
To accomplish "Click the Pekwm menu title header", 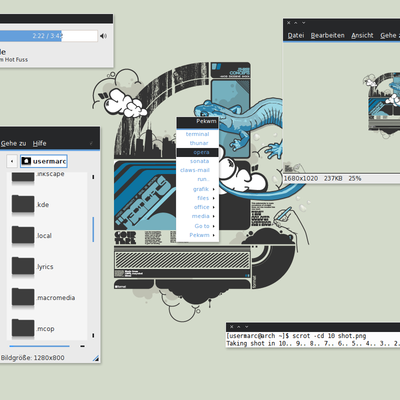I will pos(197,122).
